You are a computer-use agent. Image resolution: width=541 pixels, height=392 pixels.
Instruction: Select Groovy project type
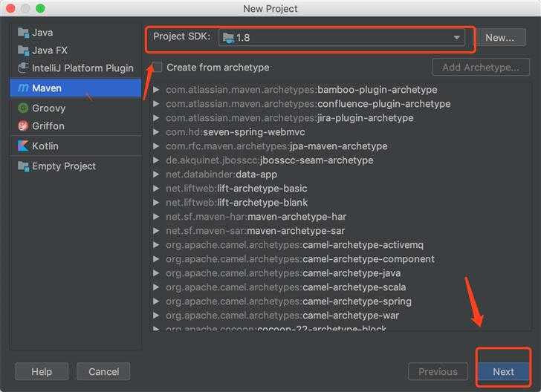click(x=76, y=108)
